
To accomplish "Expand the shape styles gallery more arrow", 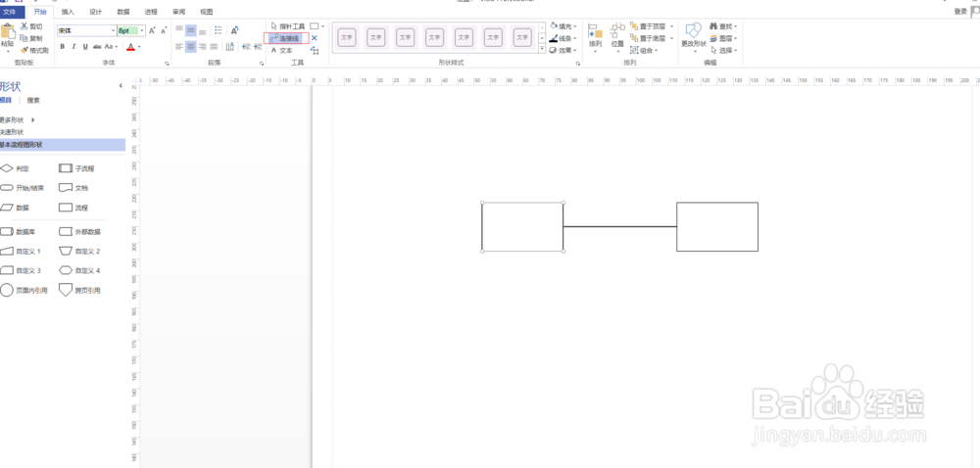I will pos(542,50).
